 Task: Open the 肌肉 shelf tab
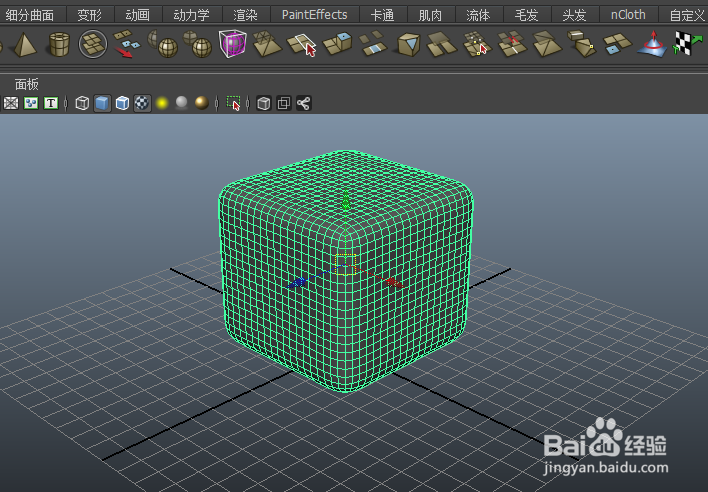[x=430, y=15]
